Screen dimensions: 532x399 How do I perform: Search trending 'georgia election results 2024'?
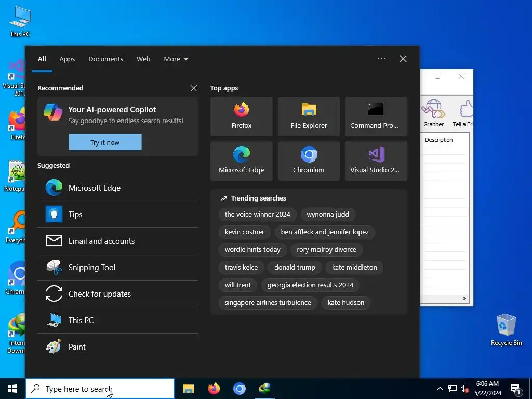pyautogui.click(x=310, y=285)
